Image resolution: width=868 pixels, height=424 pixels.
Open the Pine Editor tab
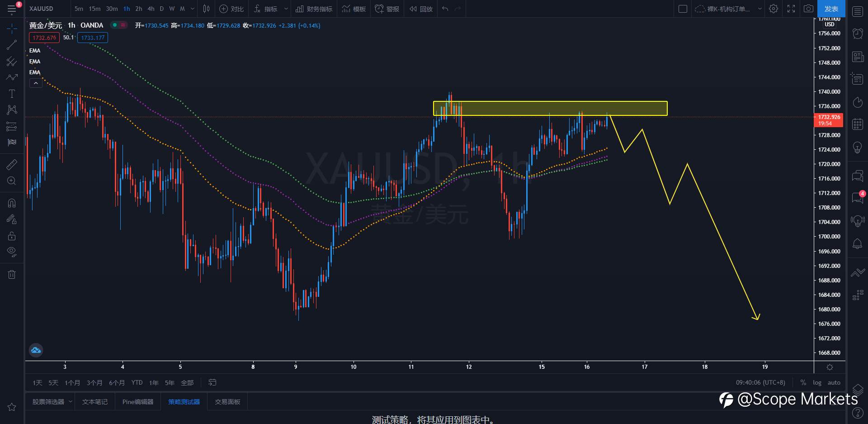pos(138,402)
